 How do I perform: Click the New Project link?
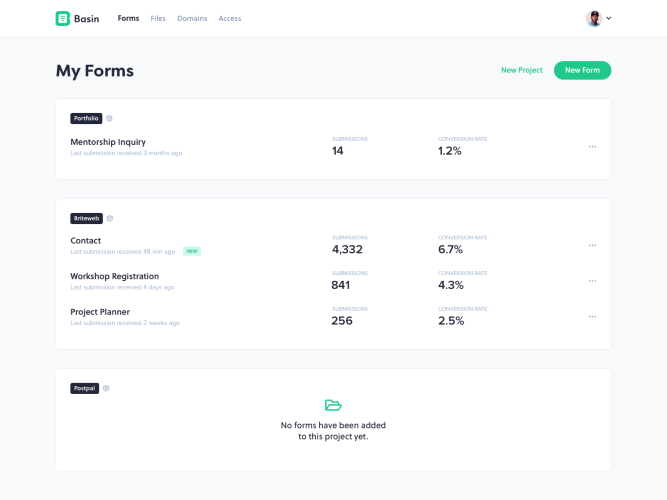pos(522,70)
